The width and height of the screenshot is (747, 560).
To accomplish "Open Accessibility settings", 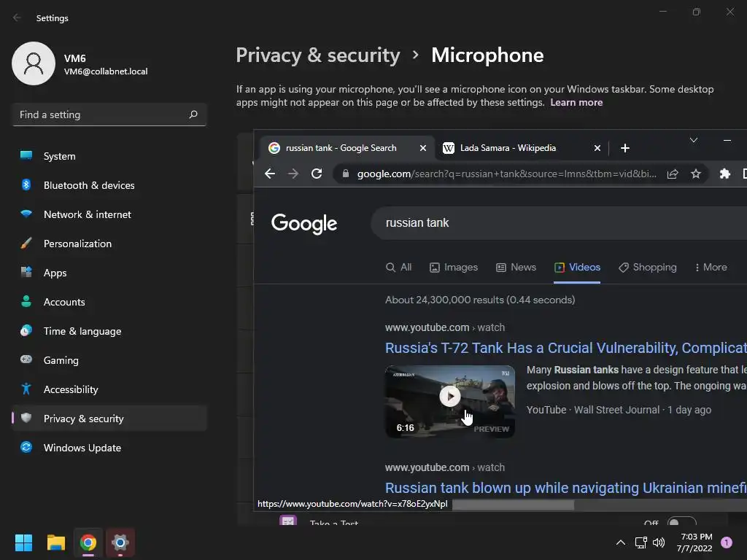I will (x=109, y=389).
